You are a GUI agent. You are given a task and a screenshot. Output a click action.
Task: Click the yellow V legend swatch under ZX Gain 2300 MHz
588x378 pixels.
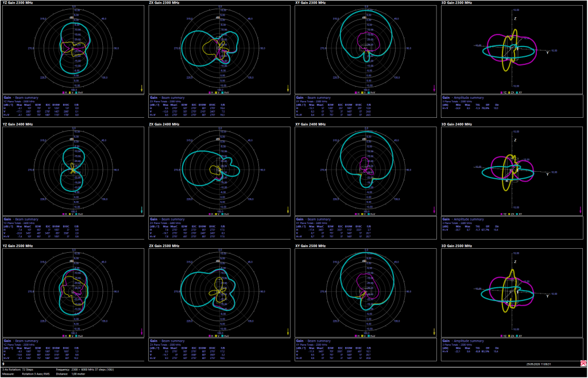pos(216,92)
